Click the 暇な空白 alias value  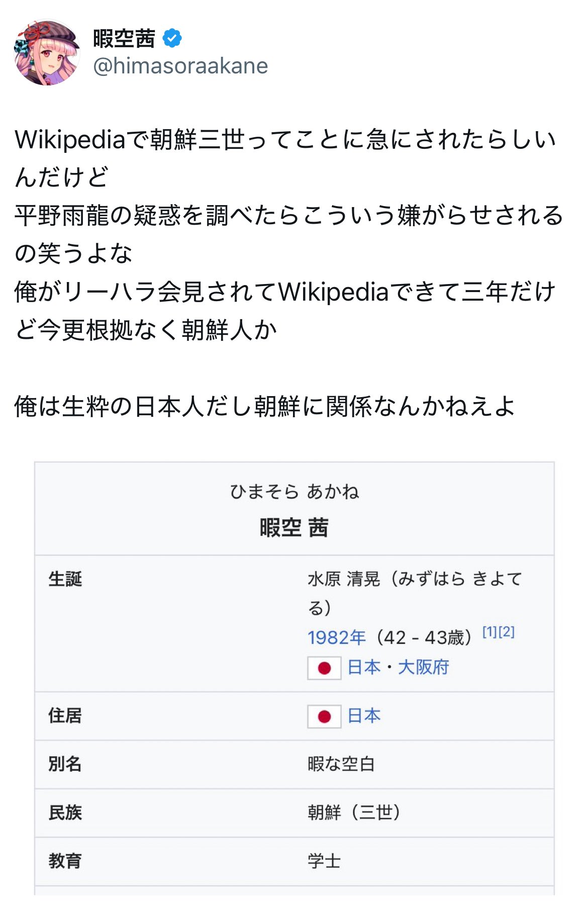point(341,764)
